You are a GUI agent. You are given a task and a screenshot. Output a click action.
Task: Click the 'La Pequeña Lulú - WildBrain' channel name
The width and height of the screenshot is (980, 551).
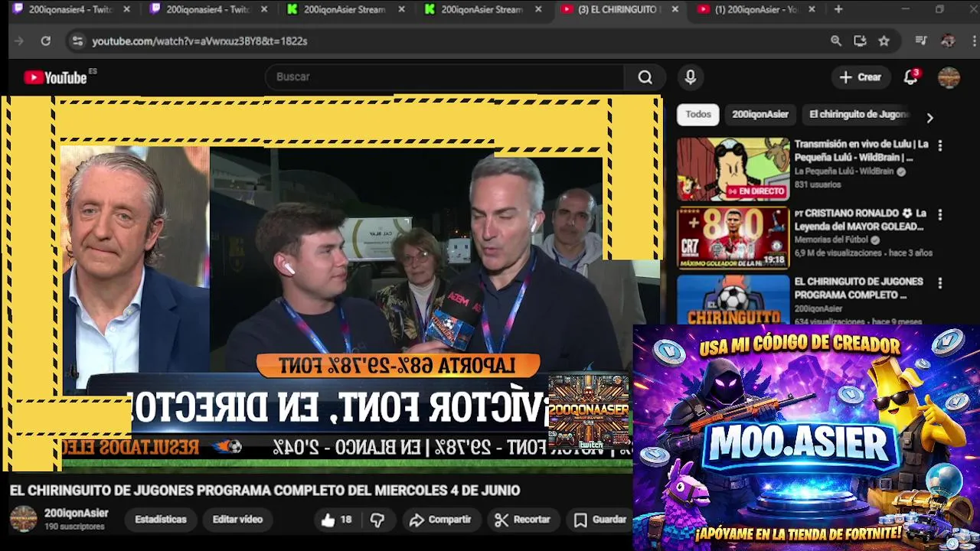(x=844, y=171)
